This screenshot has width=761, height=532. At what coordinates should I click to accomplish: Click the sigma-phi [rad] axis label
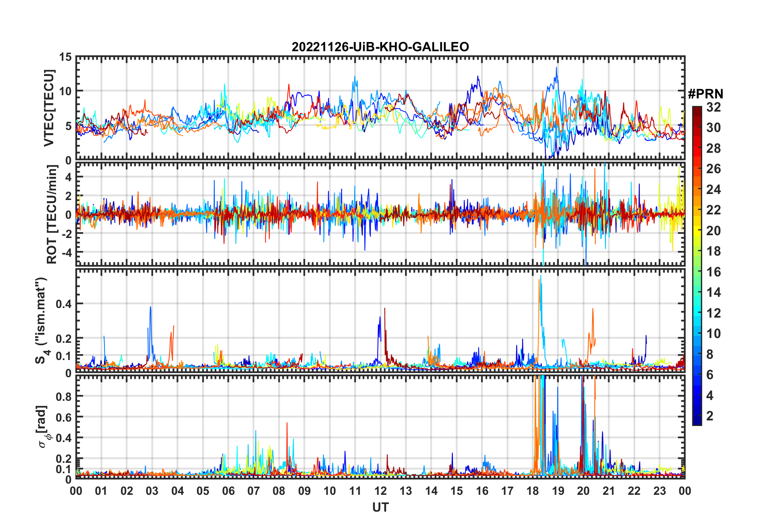pyautogui.click(x=42, y=427)
